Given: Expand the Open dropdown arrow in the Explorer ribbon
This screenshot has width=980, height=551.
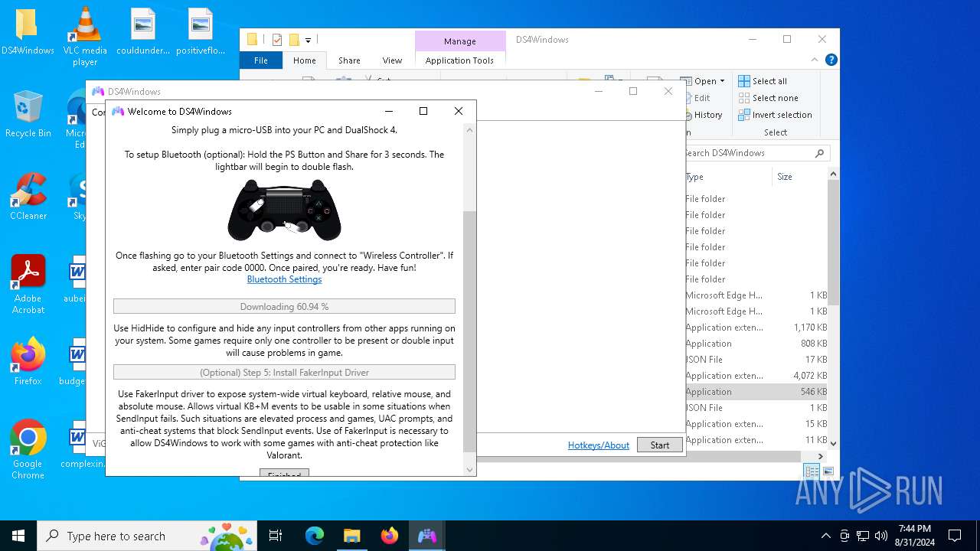Looking at the screenshot, I should [x=722, y=81].
